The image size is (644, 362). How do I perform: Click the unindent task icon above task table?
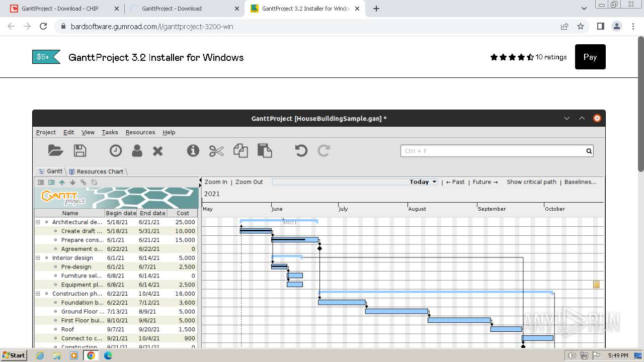pyautogui.click(x=41, y=183)
